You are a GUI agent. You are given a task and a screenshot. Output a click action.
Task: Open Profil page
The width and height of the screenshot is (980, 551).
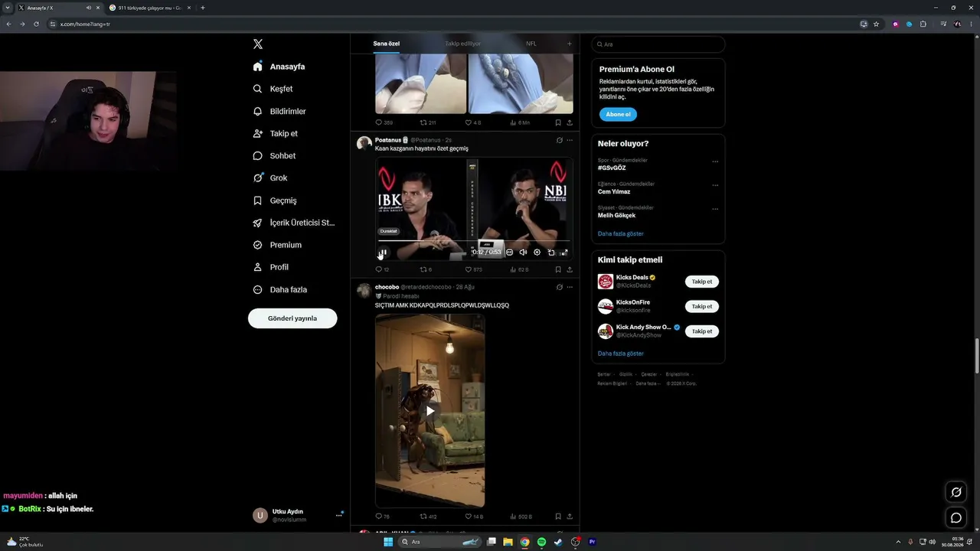(x=270, y=267)
